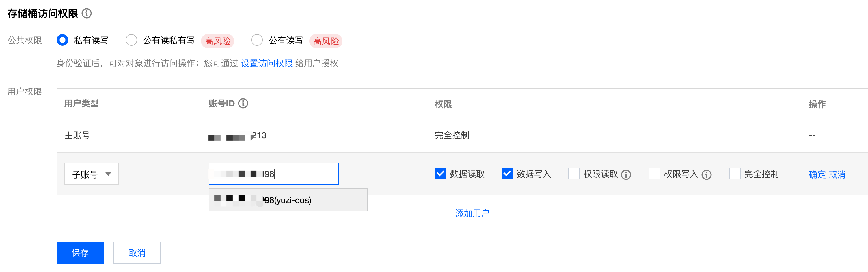Uncheck the 数据读取 checkbox
Screen dimensions: 868x272
440,173
